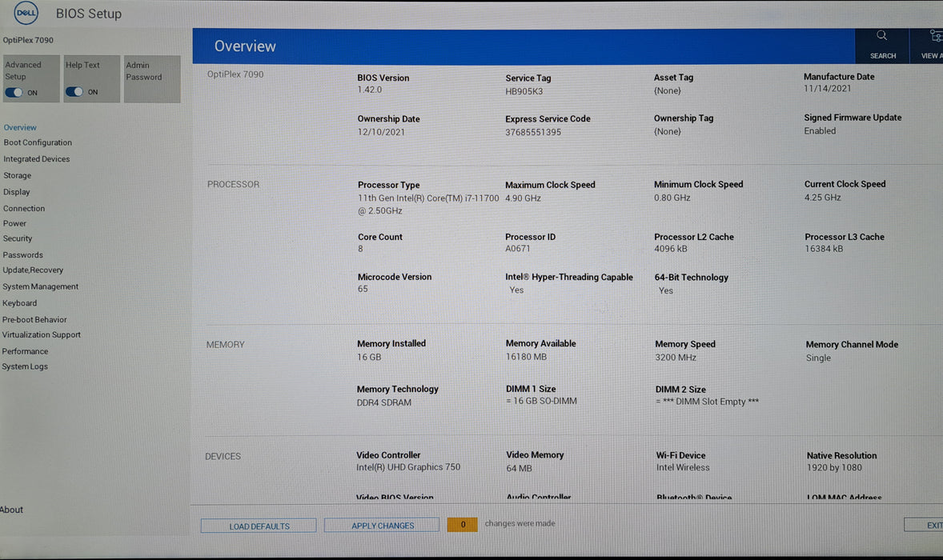Open the Search magnifier icon
This screenshot has width=943, height=560.
coord(881,35)
